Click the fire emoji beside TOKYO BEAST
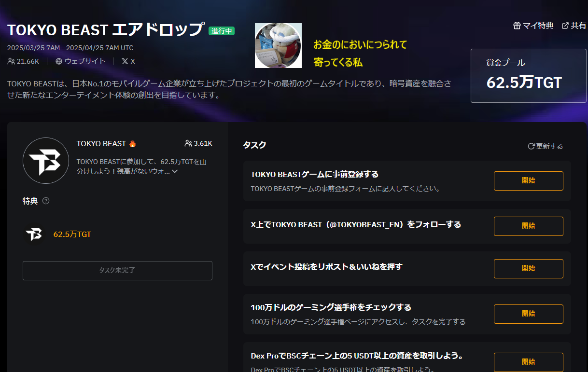 click(x=132, y=143)
